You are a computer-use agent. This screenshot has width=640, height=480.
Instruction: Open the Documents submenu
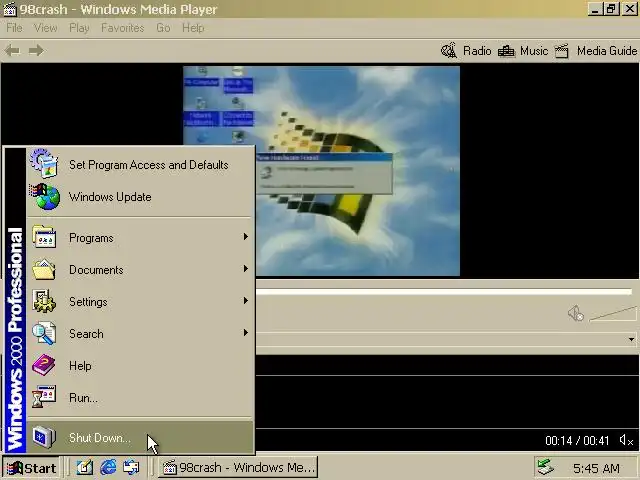pyautogui.click(x=140, y=269)
